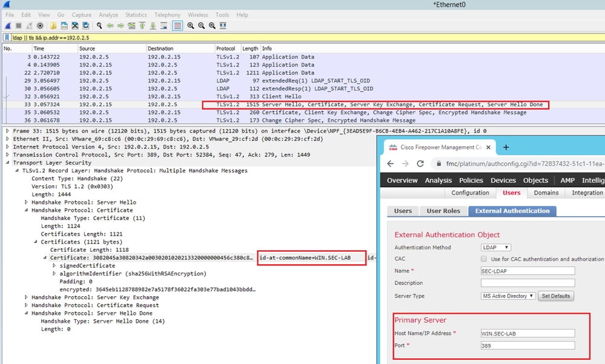Go forward in the browser

tap(405, 164)
